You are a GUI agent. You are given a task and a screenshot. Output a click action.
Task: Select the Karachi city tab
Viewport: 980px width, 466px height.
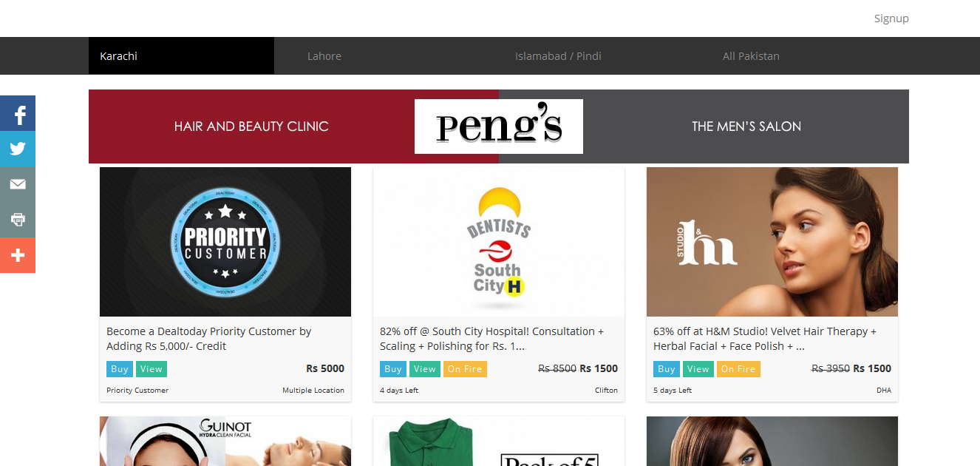pos(181,56)
